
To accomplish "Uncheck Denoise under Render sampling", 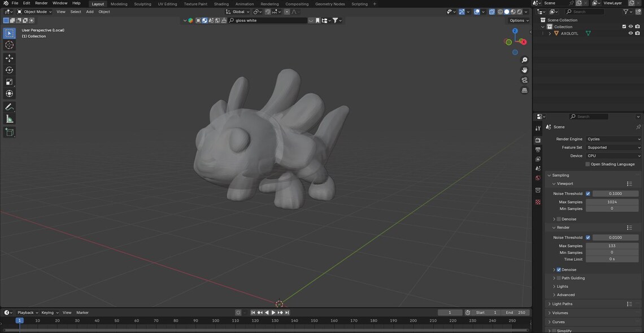I will 558,269.
